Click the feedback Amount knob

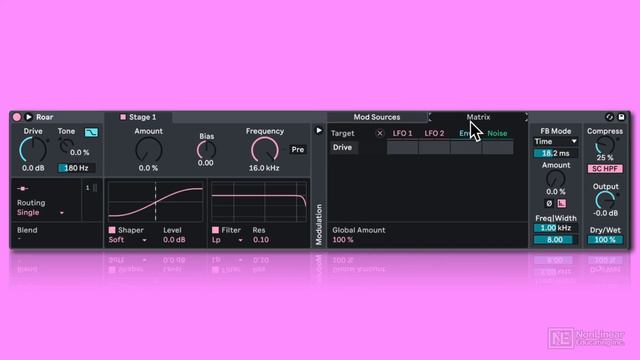click(x=556, y=179)
